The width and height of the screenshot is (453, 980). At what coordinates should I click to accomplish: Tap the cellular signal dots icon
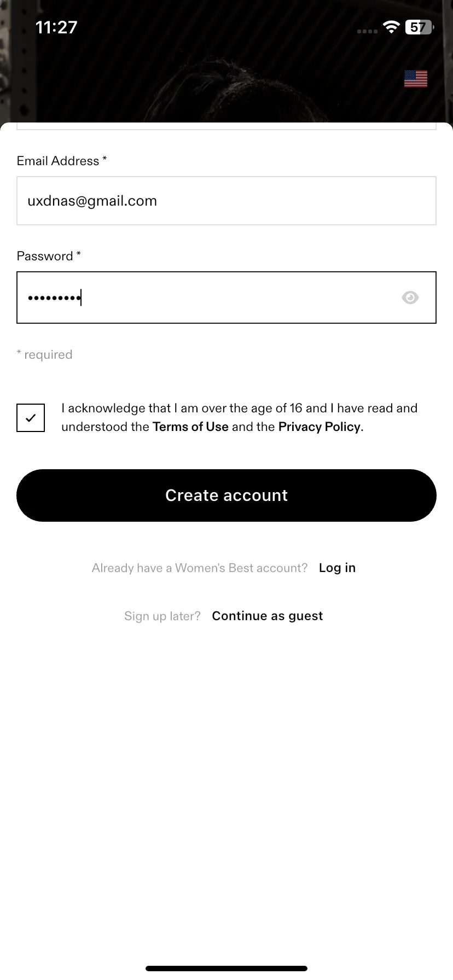pyautogui.click(x=367, y=31)
